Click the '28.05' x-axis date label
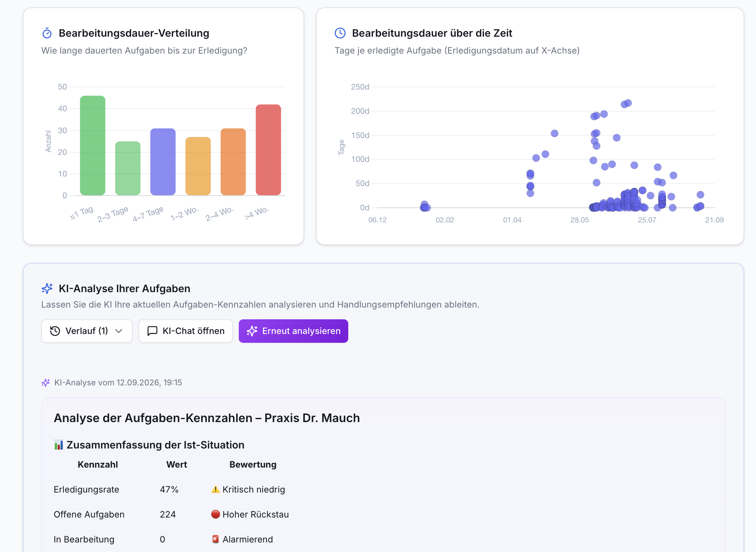Viewport: 756px width, 552px height. 580,220
